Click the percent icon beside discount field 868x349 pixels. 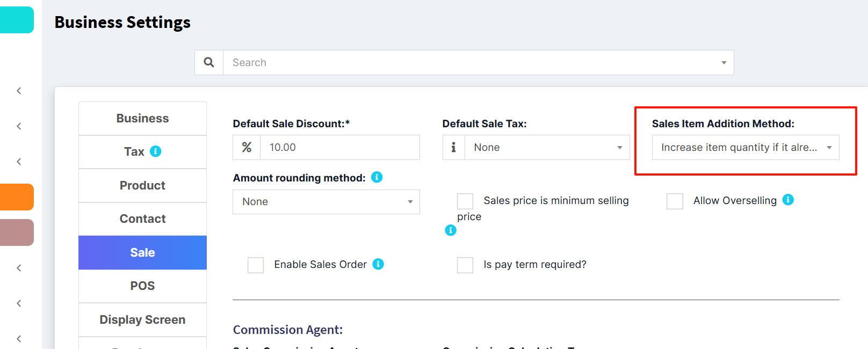pos(247,147)
